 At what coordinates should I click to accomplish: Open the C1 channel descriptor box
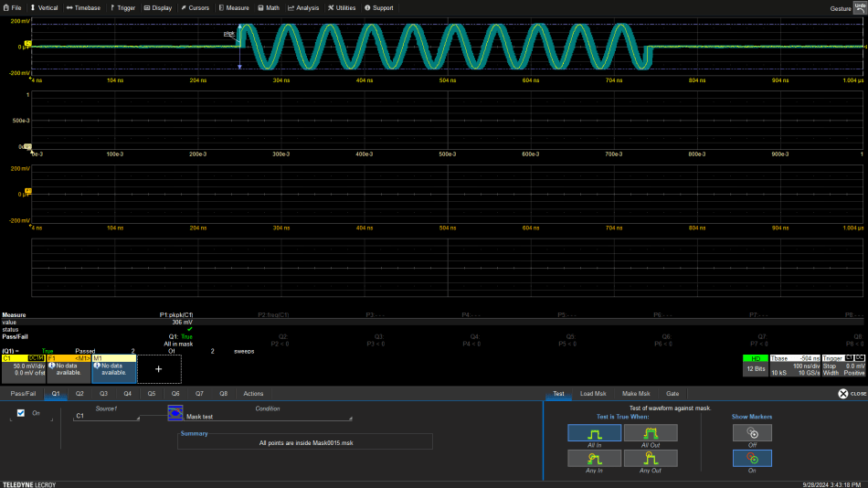click(23, 369)
